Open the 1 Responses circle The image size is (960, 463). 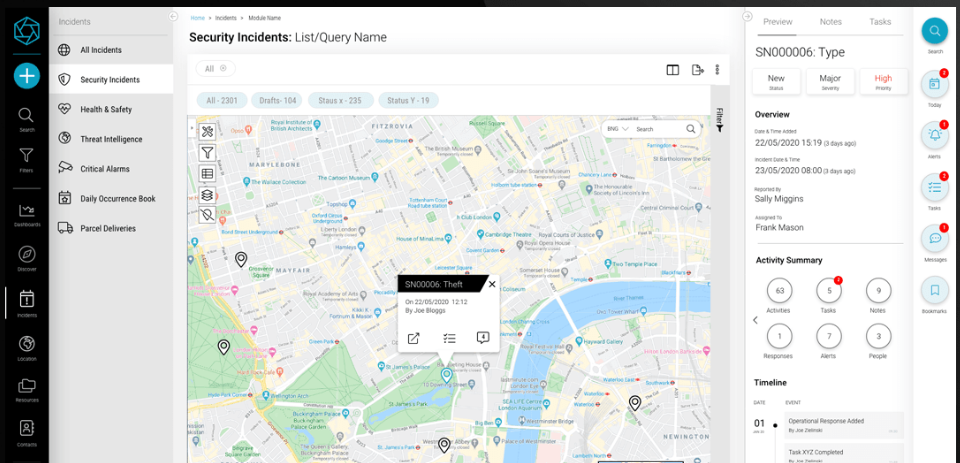779,336
